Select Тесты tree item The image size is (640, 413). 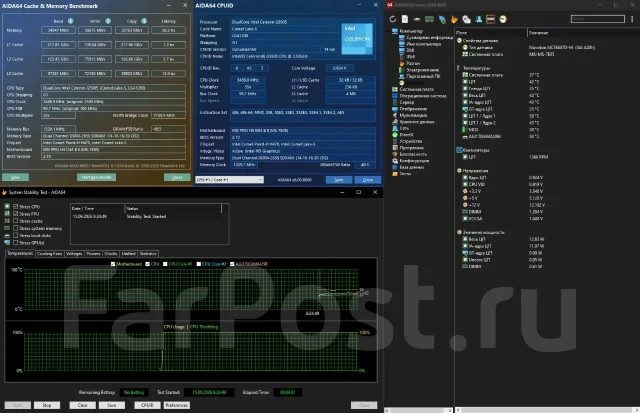tap(405, 173)
